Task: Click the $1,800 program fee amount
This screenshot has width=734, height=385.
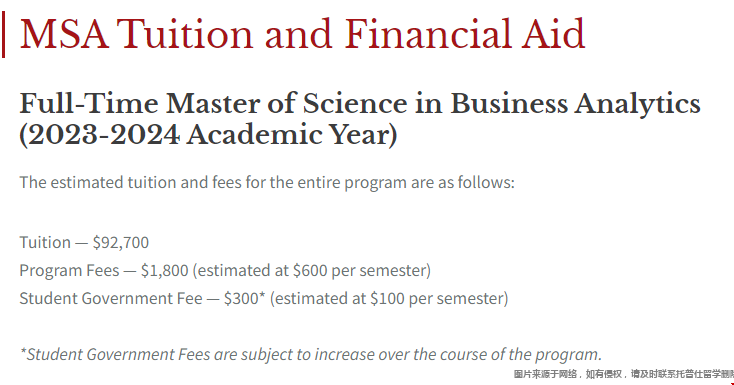Action: point(164,270)
